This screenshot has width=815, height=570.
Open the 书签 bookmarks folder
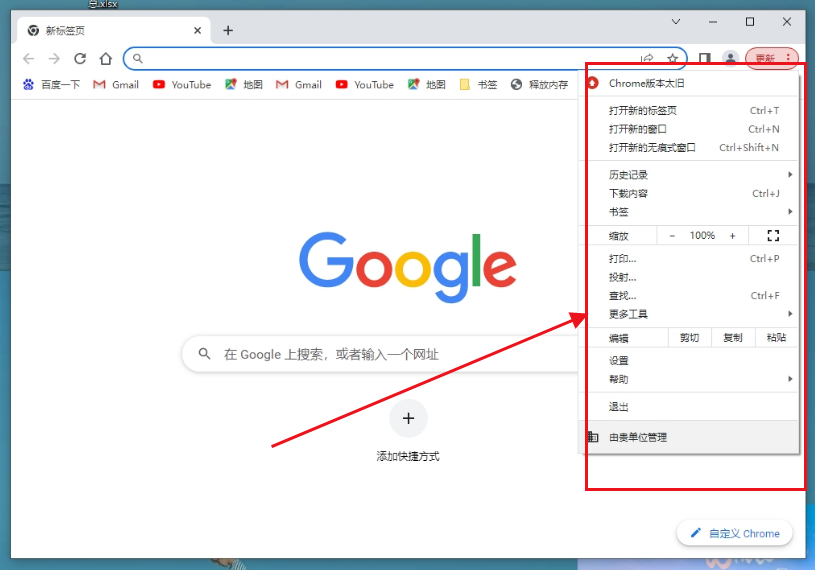tap(479, 84)
